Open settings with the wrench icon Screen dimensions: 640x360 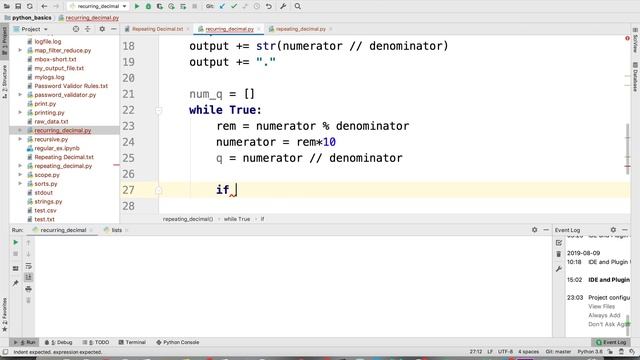(283, 6)
